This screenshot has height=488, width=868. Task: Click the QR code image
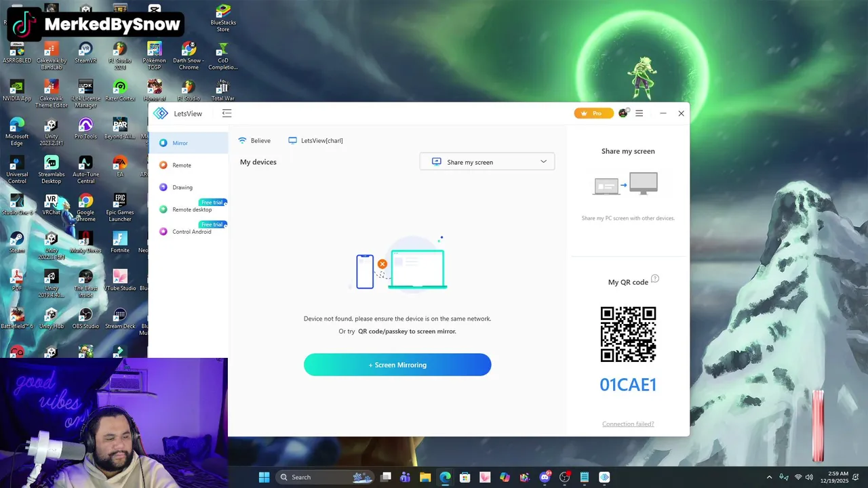[628, 334]
